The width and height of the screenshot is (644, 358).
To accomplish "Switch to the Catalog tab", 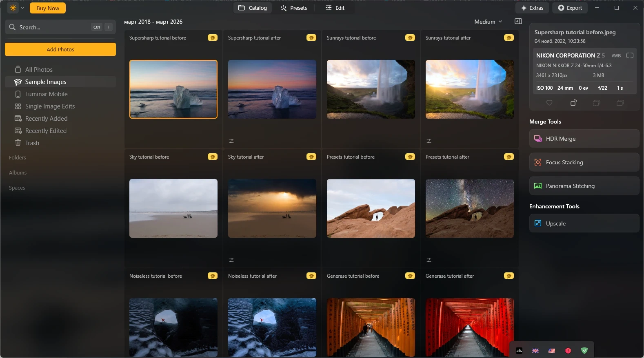I will pyautogui.click(x=253, y=8).
